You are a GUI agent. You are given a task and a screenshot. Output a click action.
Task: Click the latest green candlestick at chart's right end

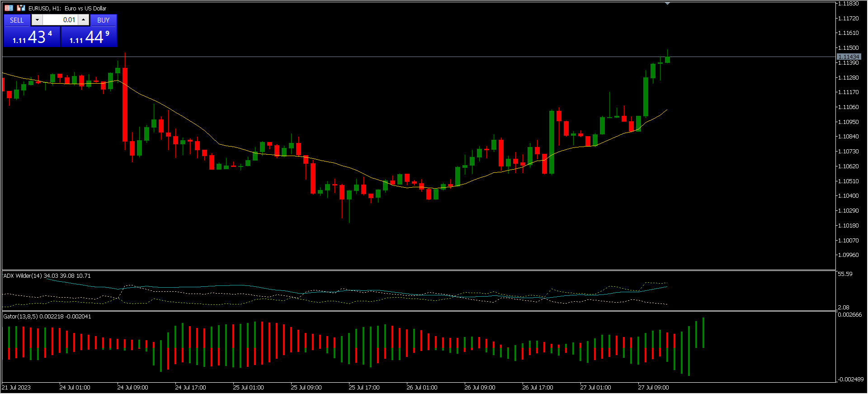tap(667, 59)
